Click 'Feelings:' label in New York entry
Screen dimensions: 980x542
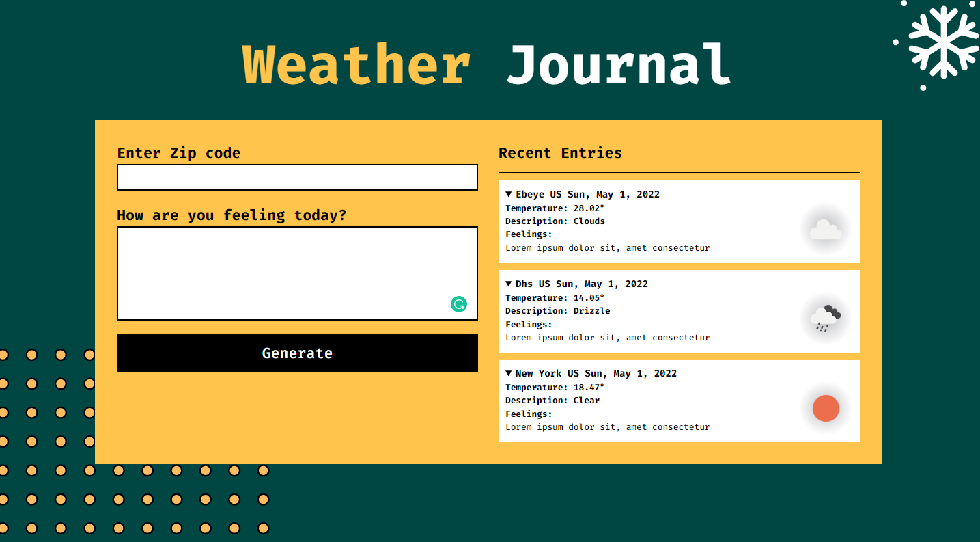click(x=529, y=414)
